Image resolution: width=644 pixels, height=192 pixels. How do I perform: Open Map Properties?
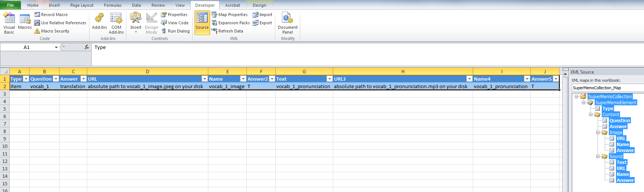229,15
